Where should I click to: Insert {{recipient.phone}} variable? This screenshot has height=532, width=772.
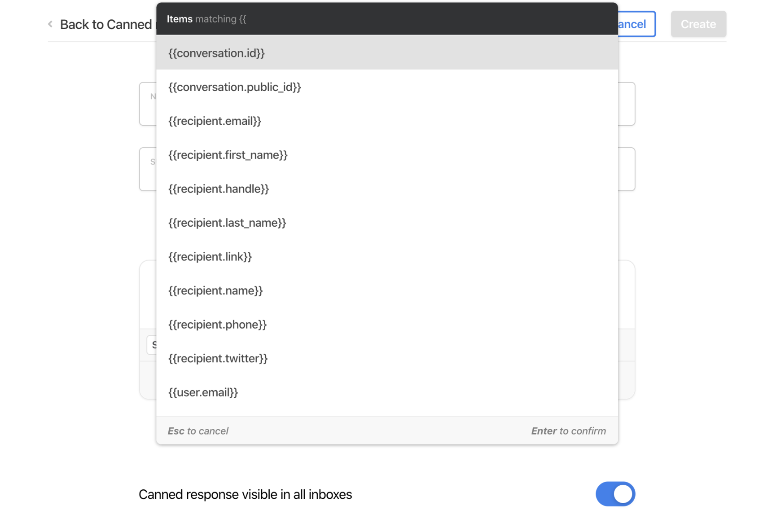click(217, 325)
